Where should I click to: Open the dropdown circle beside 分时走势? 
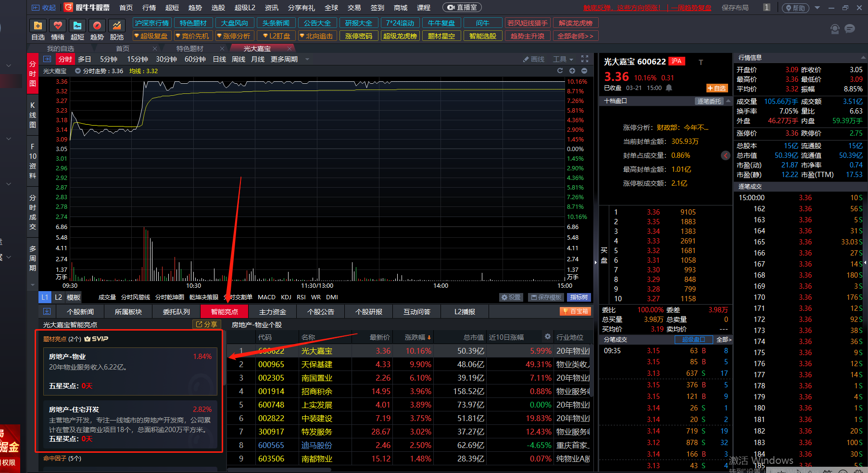tap(78, 71)
